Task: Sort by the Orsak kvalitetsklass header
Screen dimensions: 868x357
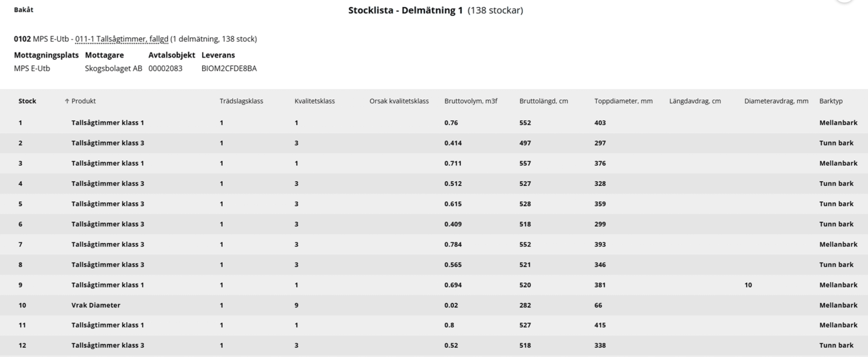Action: 399,101
